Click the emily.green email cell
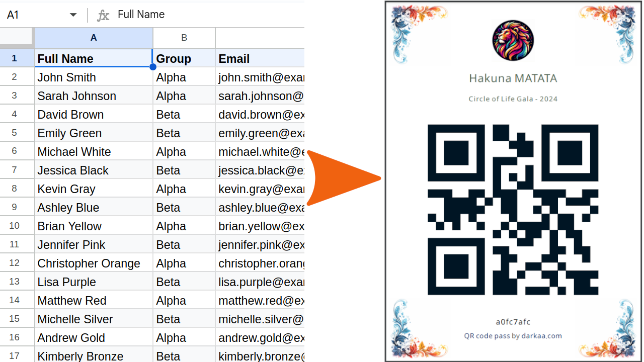 click(x=260, y=133)
